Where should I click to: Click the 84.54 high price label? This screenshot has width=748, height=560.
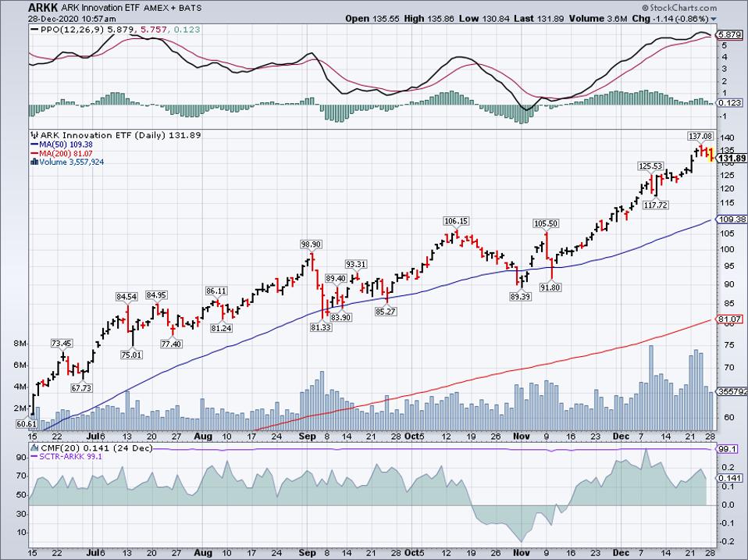(x=126, y=297)
